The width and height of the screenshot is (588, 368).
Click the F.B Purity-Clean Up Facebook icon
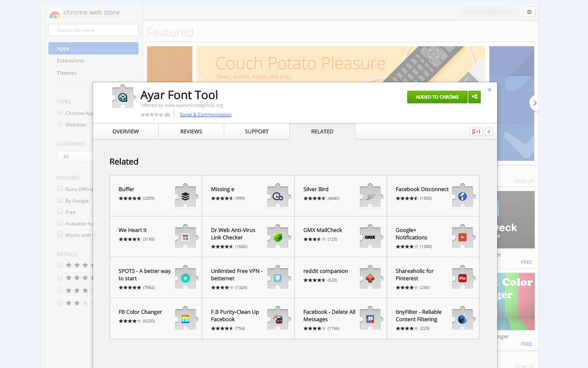278,319
